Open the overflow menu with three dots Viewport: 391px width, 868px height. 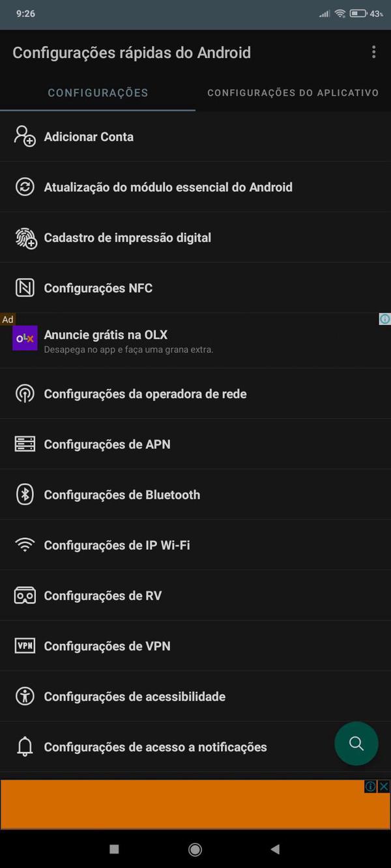click(373, 52)
